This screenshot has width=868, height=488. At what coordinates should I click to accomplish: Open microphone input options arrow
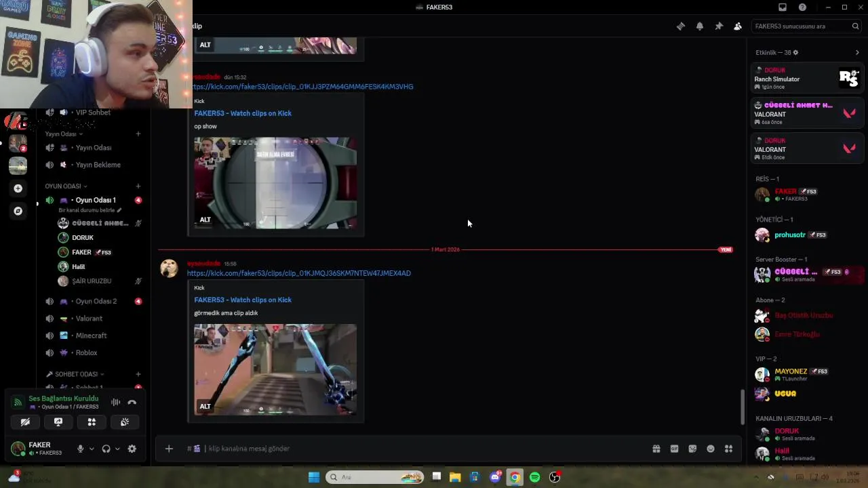[92, 449]
